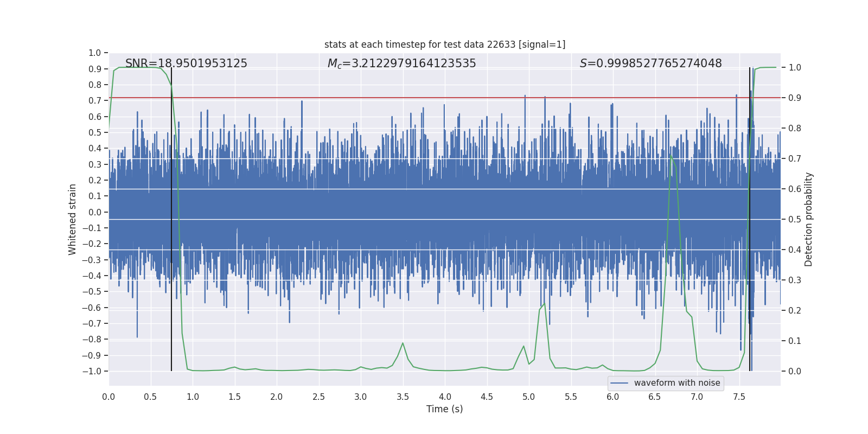Click Whitened strain tick label −0.2
This screenshot has width=868, height=434.
pos(92,244)
